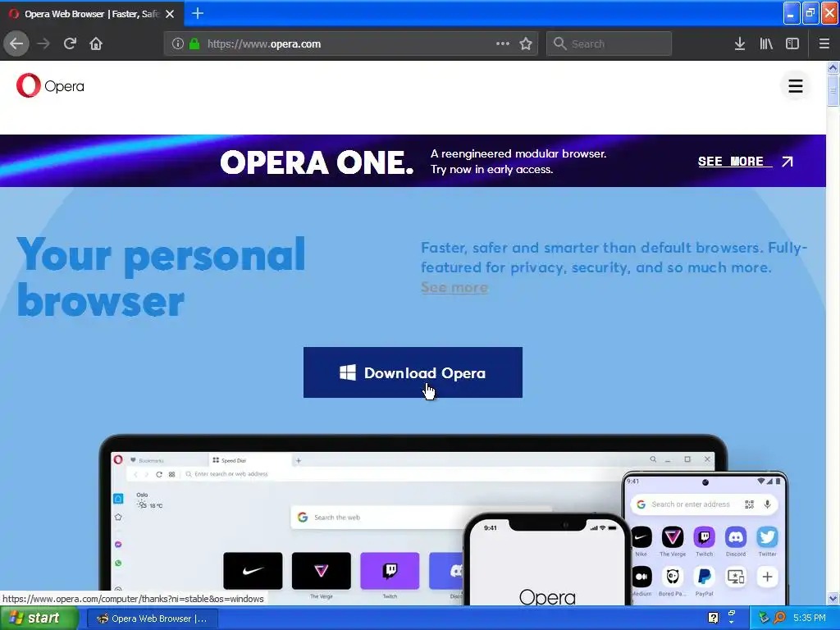Reload the current page

pyautogui.click(x=70, y=43)
